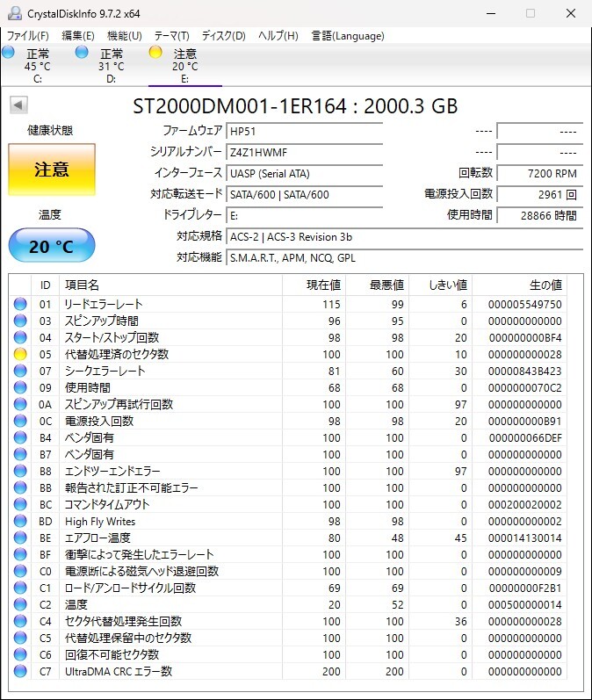Select the 代替処理済のセクタ数 attribute name

(x=117, y=354)
